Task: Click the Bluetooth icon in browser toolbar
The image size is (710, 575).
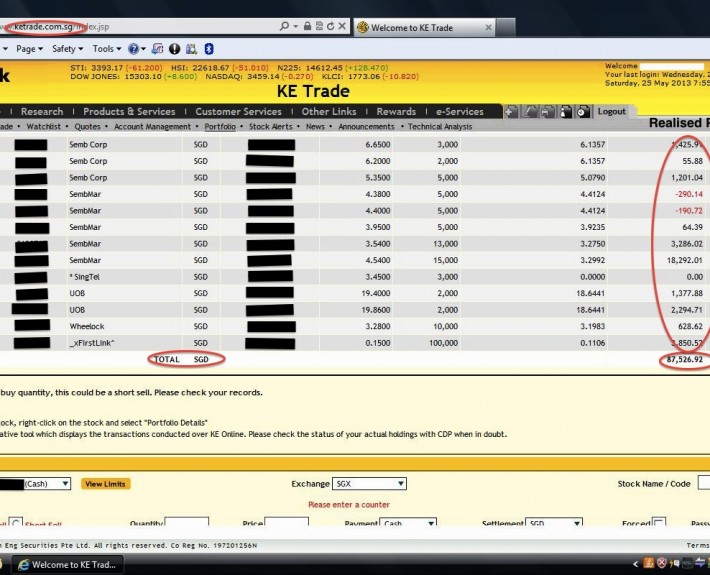Action: click(x=208, y=48)
